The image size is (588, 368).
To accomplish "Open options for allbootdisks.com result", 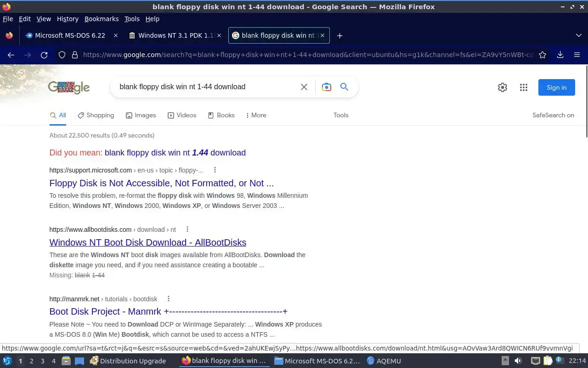I will coord(187,229).
